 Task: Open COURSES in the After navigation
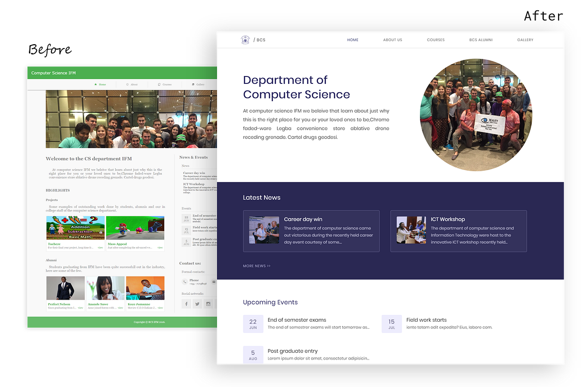click(x=436, y=40)
